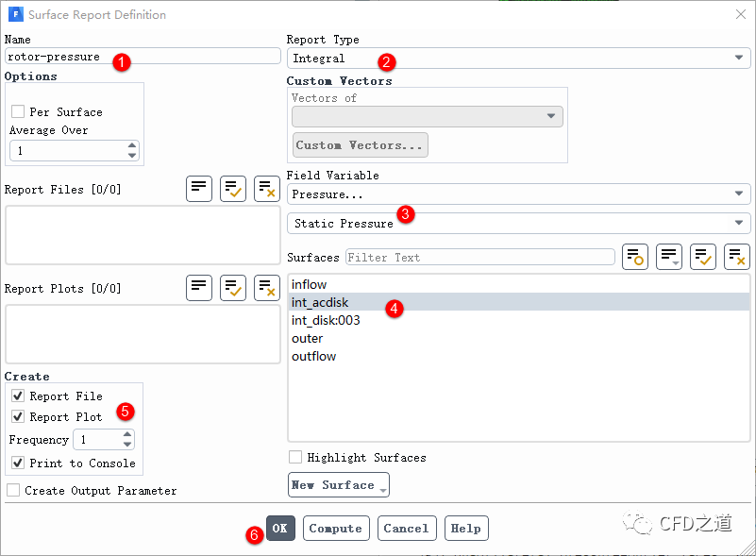The image size is (756, 556).
Task: Click the Surfaces list view icon
Action: 669,257
